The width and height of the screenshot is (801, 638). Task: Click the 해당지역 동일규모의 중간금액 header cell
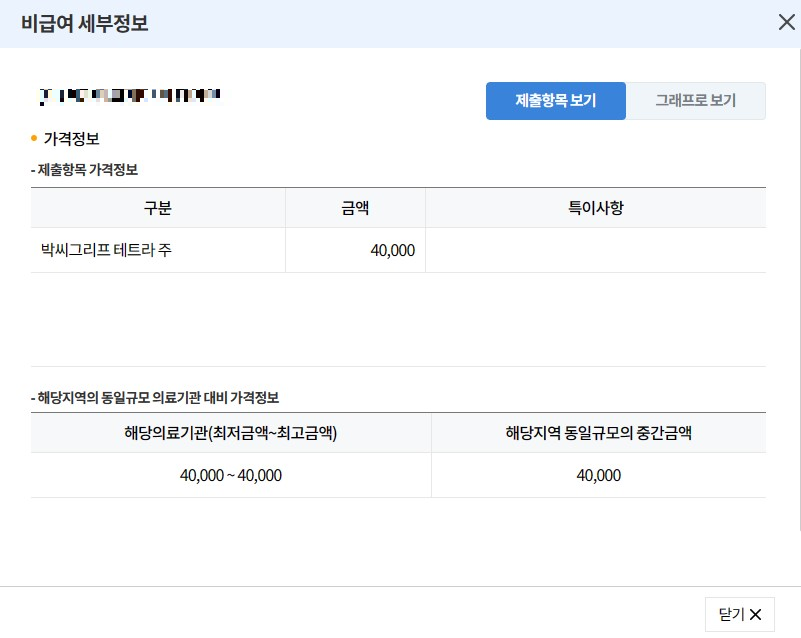pyautogui.click(x=598, y=433)
